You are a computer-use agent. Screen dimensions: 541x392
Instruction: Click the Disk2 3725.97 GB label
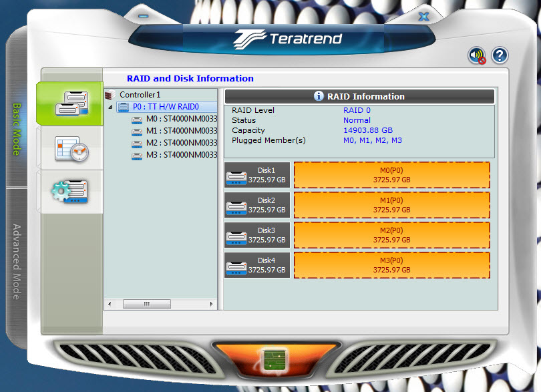[266, 205]
